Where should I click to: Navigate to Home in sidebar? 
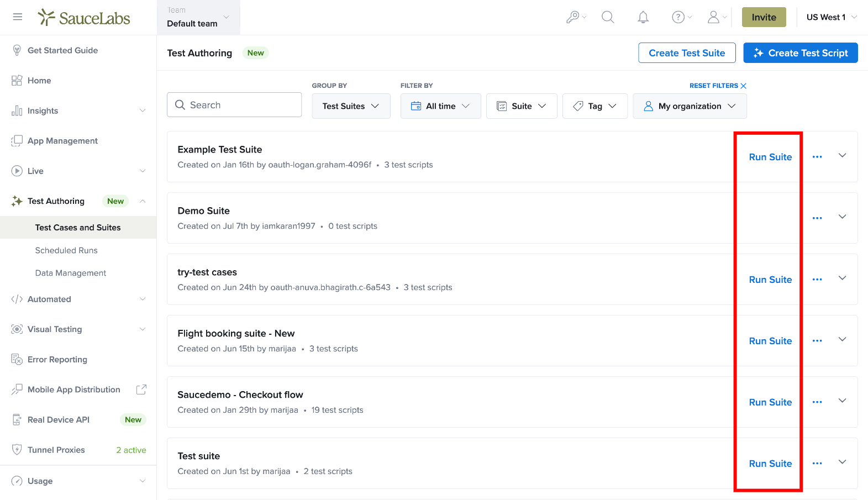tap(39, 81)
